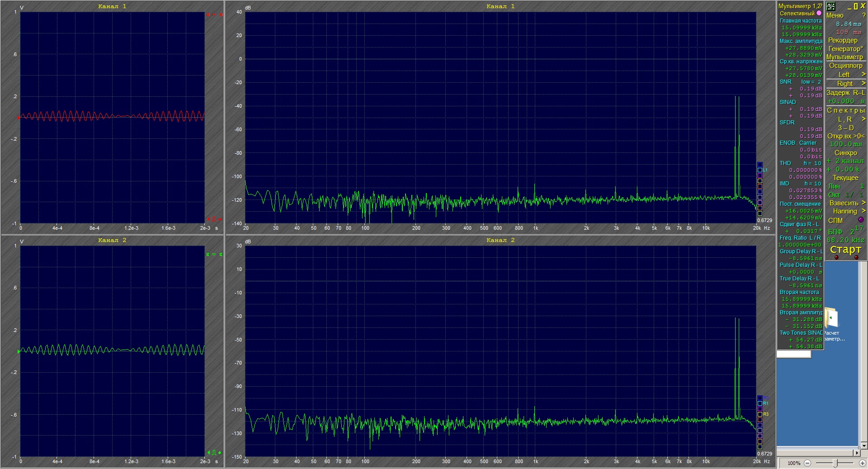This screenshot has height=469, width=868.
Task: Select the Окт 1/ 1 option
Action: (x=846, y=195)
